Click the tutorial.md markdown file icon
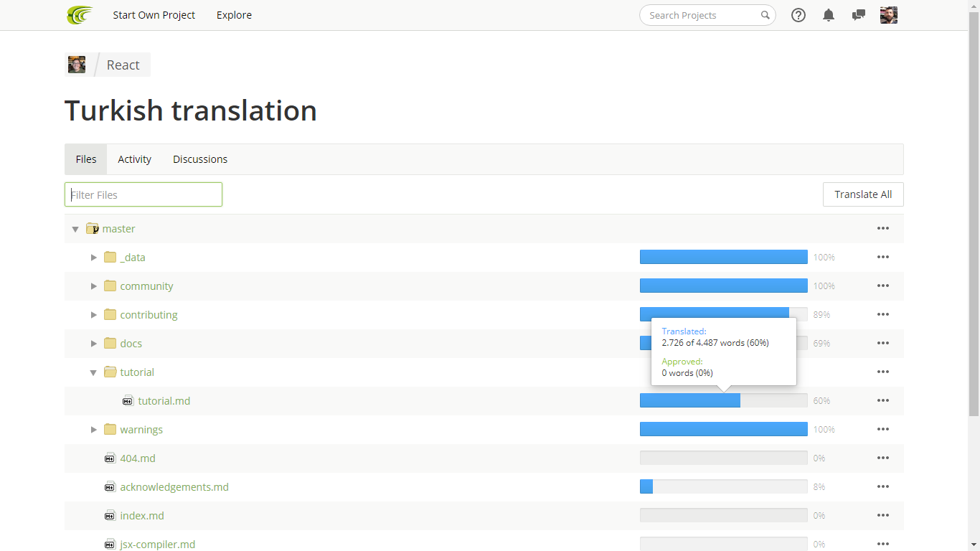The image size is (980, 551). (x=128, y=400)
